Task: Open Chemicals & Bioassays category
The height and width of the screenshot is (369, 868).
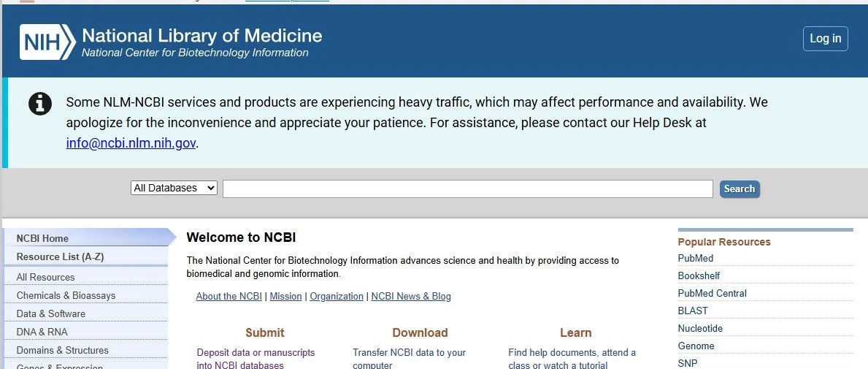Action: 66,295
